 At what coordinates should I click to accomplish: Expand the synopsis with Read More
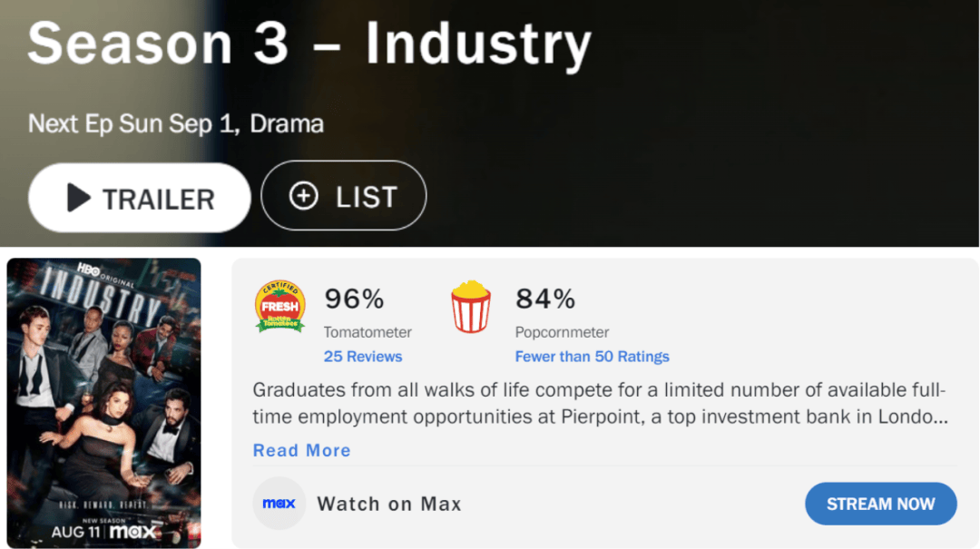tap(302, 450)
